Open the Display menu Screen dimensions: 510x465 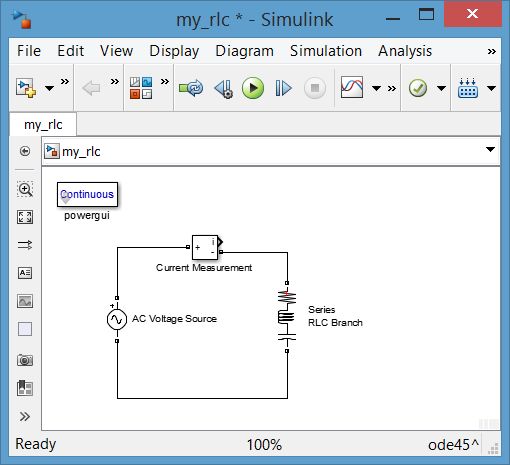(x=174, y=51)
